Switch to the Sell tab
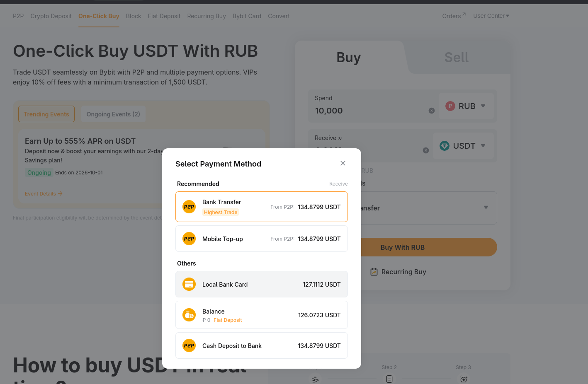 click(457, 57)
